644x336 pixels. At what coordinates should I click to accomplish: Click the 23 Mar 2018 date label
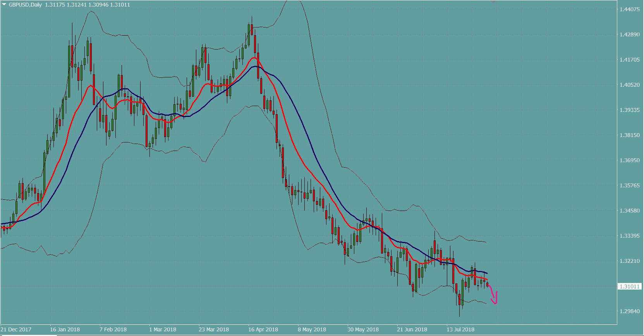[x=214, y=329]
